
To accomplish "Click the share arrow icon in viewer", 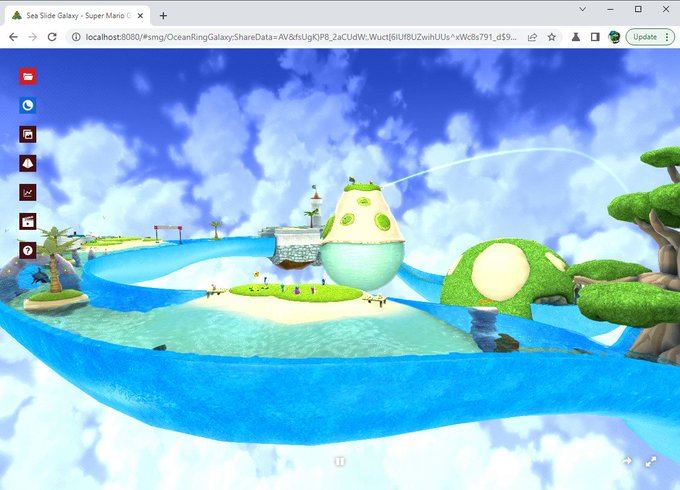I will click(x=627, y=461).
